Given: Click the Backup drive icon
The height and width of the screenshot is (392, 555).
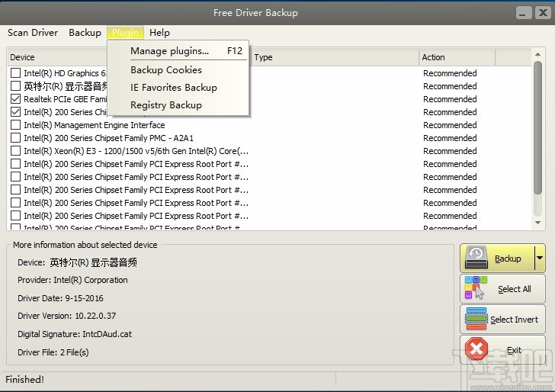Looking at the screenshot, I should pyautogui.click(x=476, y=259).
